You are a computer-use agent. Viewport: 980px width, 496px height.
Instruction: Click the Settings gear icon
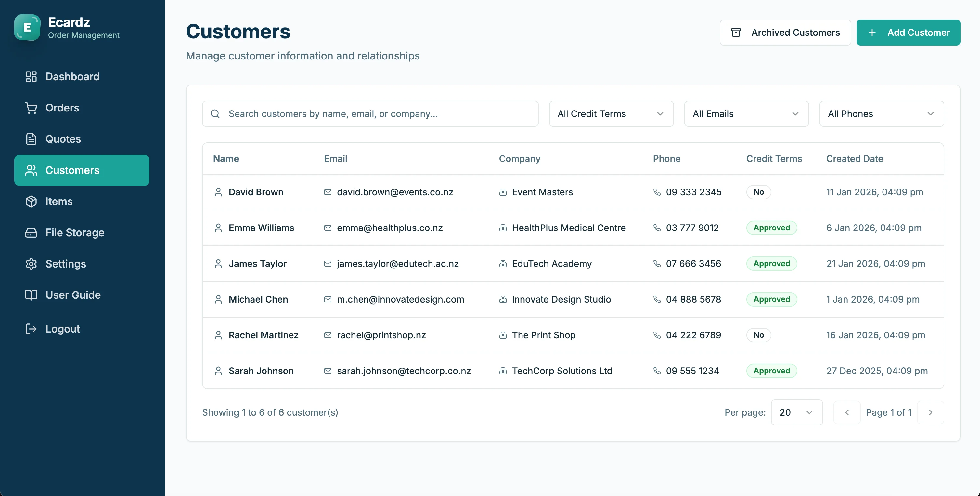tap(31, 264)
